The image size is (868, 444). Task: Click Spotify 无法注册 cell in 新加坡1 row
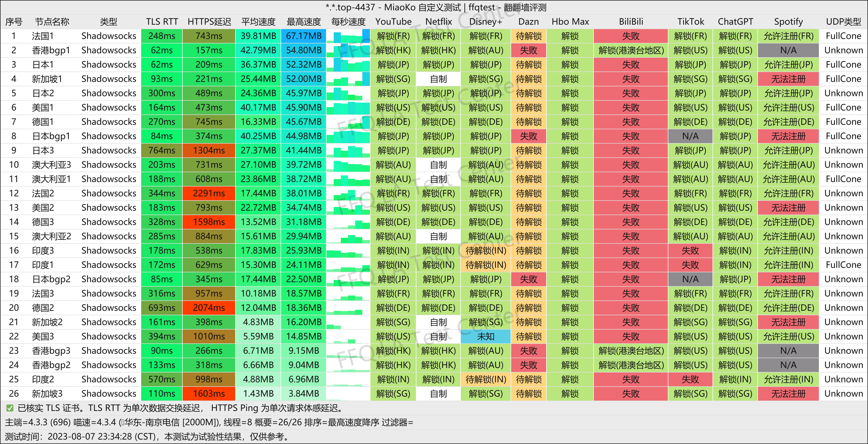(x=788, y=79)
